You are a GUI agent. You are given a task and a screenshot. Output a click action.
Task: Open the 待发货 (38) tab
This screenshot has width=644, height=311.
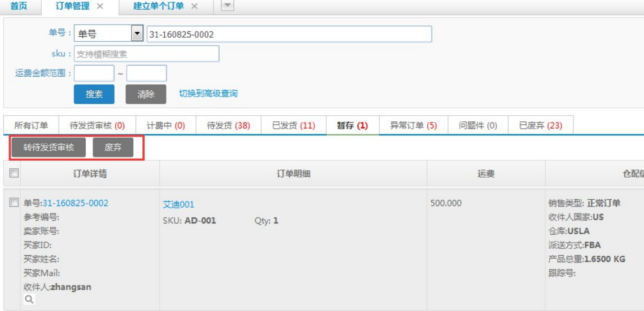pos(229,125)
